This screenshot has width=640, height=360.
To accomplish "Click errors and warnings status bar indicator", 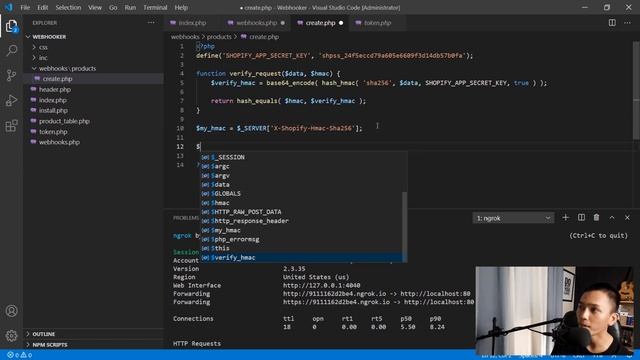I will 19,355.
